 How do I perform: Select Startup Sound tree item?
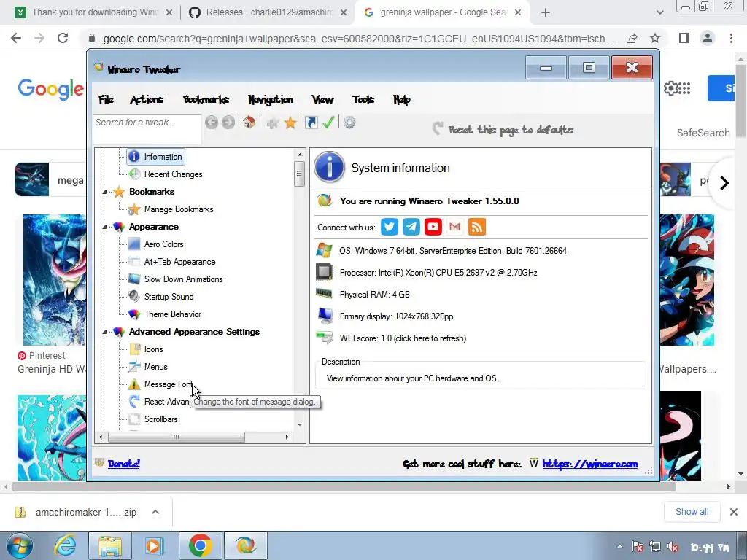[169, 297]
